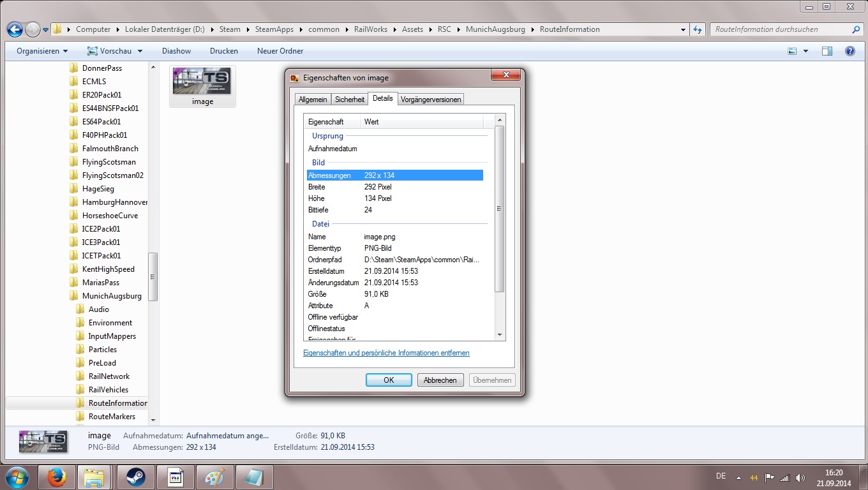Click the KentHighSpeed folder icon
This screenshot has width=868, height=490.
coord(74,269)
